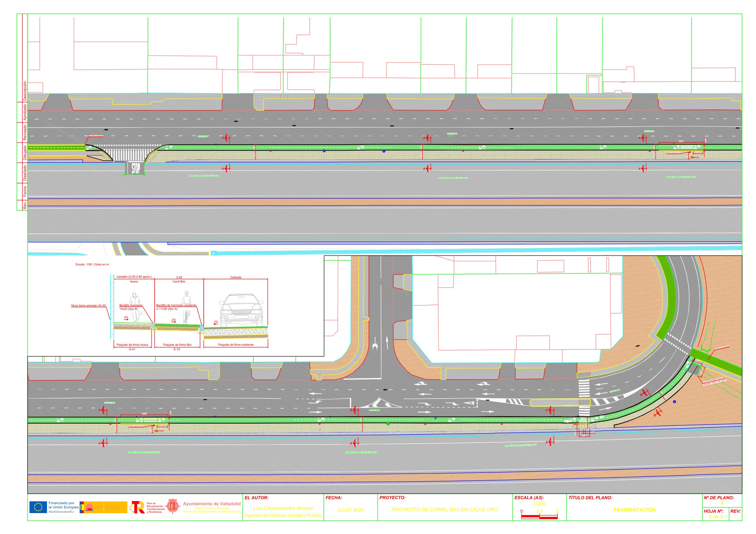This screenshot has width=756, height=534.
Task: Click the JULIO 2024 date field
Action: coord(350,510)
